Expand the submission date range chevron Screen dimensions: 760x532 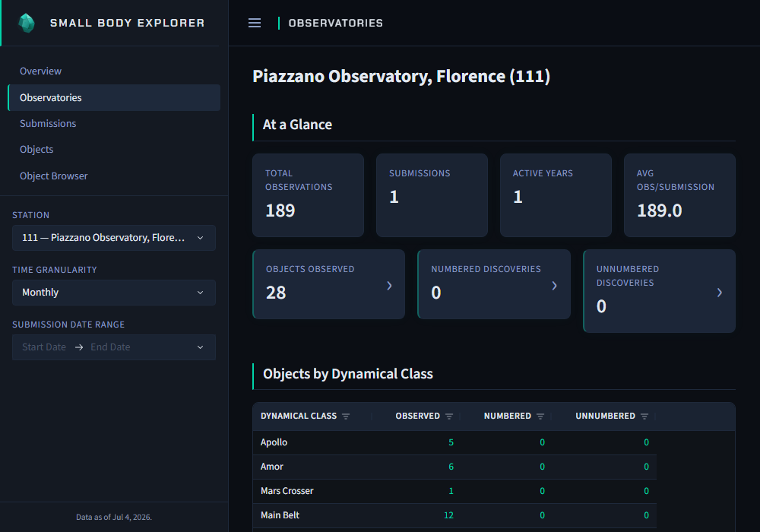pyautogui.click(x=200, y=347)
